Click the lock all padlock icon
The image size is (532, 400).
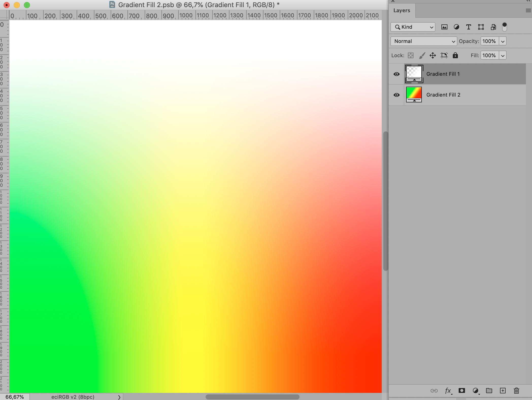pyautogui.click(x=455, y=55)
